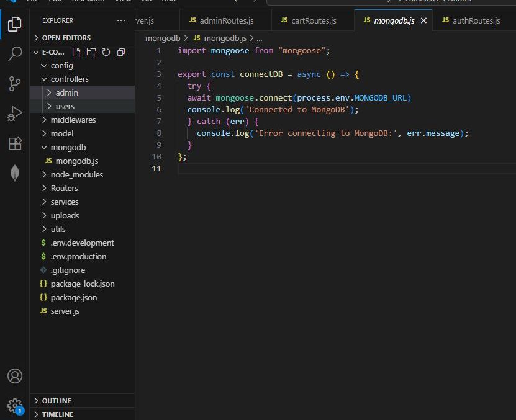Open the MongoDB leaf icon view
This screenshot has width=516, height=420.
click(x=14, y=172)
